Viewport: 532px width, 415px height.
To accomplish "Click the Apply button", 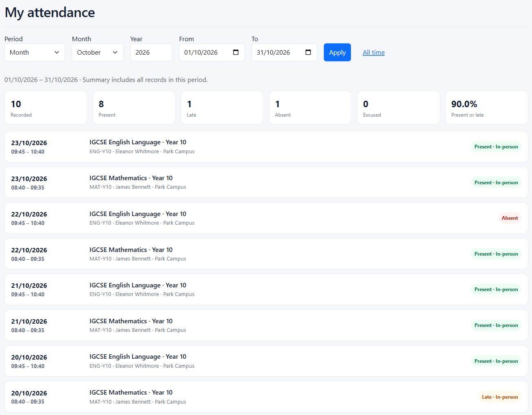I will coord(337,52).
